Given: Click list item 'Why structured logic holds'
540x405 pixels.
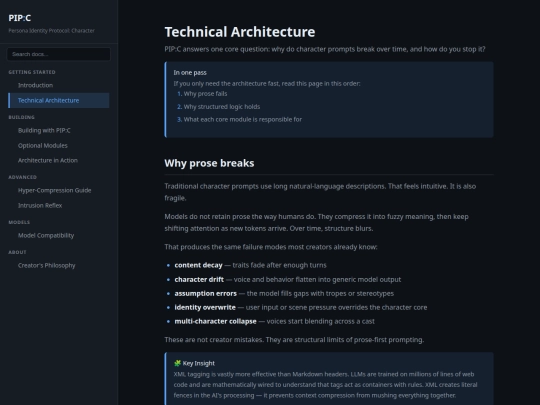Looking at the screenshot, I should pos(222,107).
